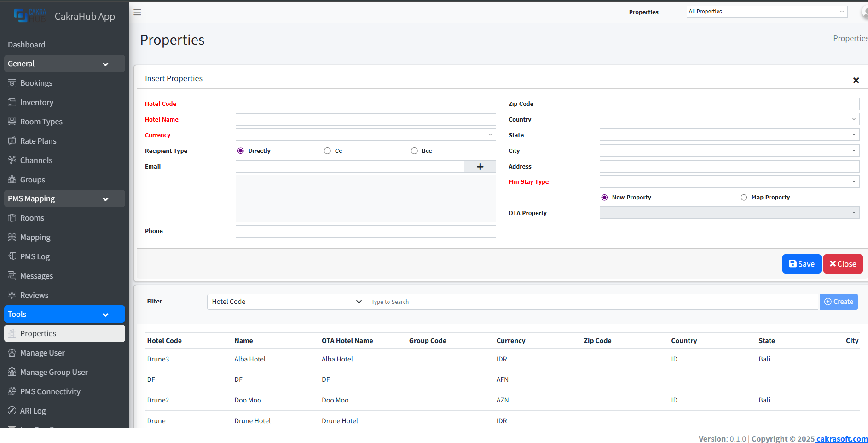Open Reviews in the sidebar
This screenshot has height=443, width=868.
[34, 295]
